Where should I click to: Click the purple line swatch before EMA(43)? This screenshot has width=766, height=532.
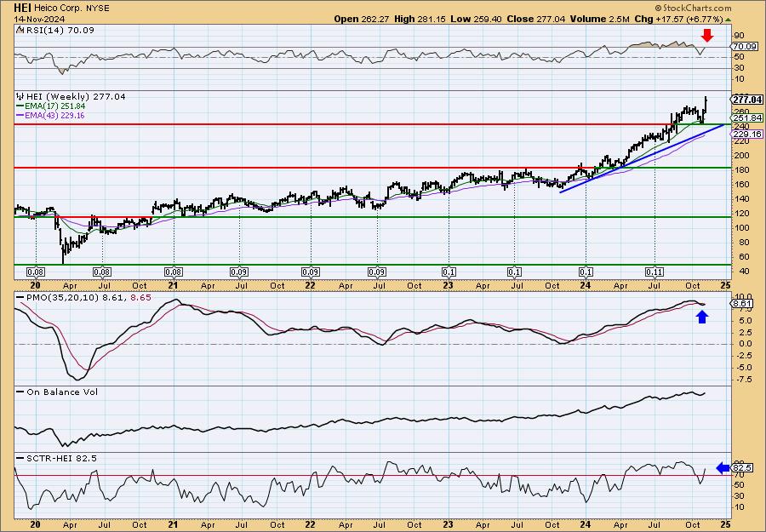[20, 115]
